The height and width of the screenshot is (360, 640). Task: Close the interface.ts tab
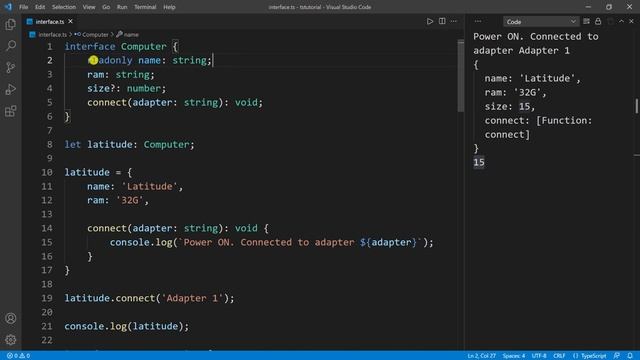[71, 21]
